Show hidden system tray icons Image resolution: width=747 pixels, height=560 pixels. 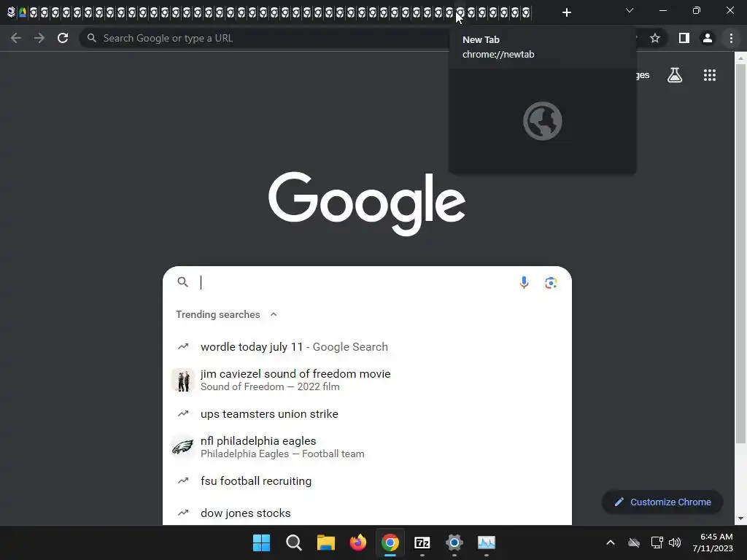point(611,542)
